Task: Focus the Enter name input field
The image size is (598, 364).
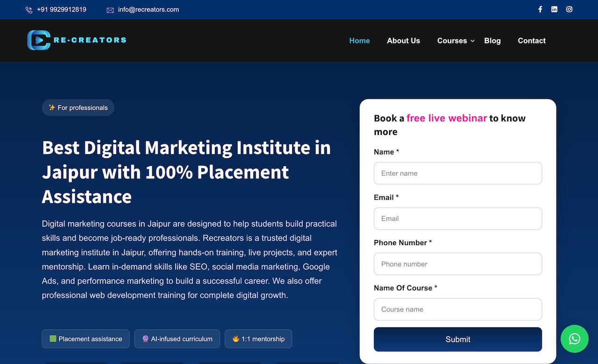Action: coord(457,173)
